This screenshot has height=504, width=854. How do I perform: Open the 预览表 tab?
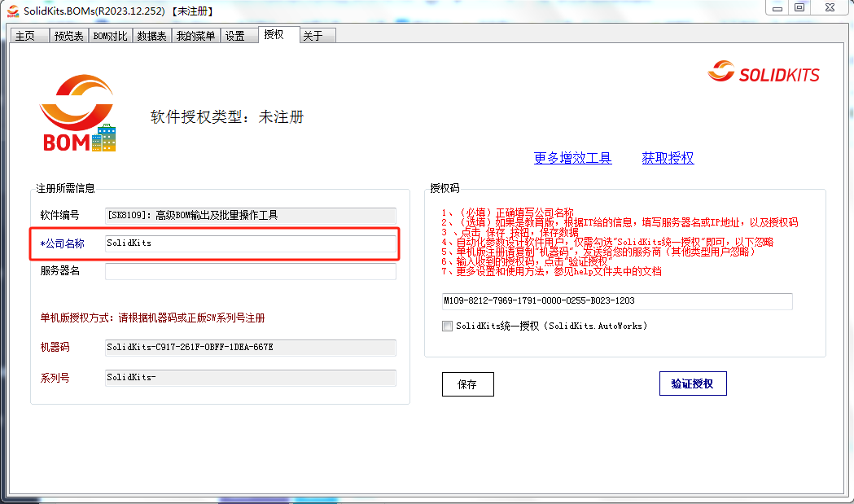click(x=68, y=36)
